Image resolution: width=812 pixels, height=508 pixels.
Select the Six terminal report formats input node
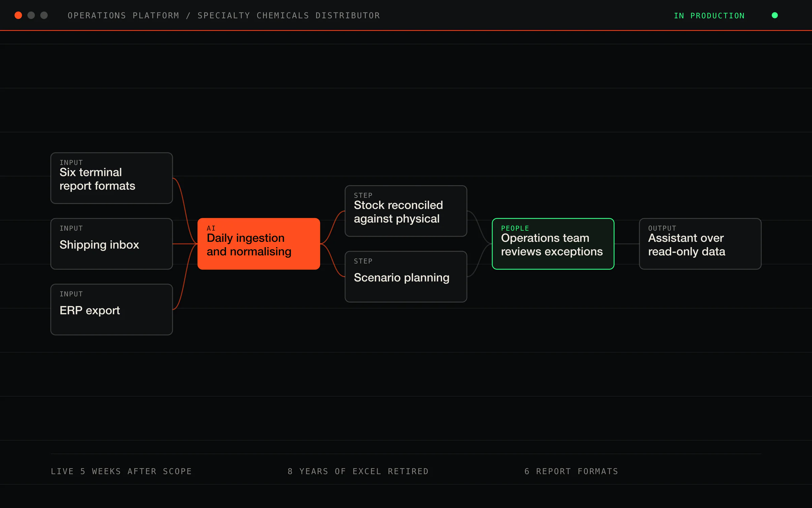tap(112, 178)
